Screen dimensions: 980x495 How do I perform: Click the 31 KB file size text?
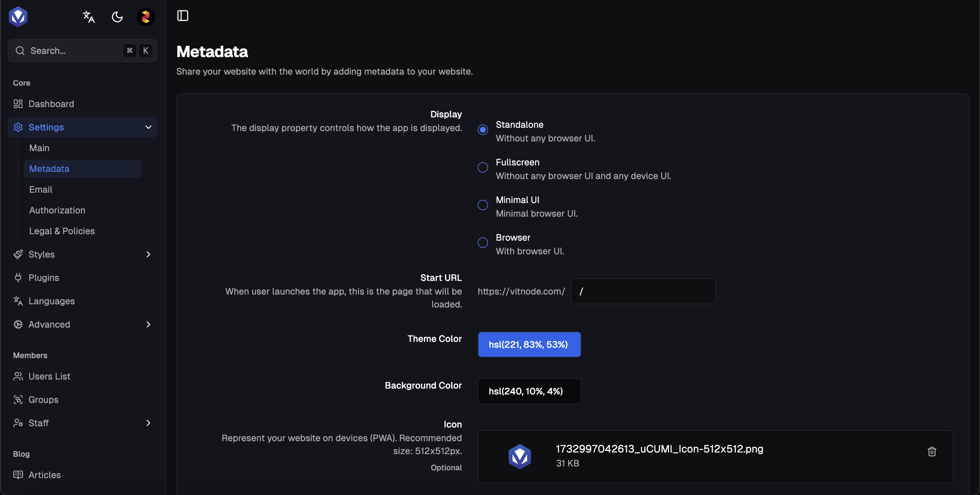click(567, 464)
